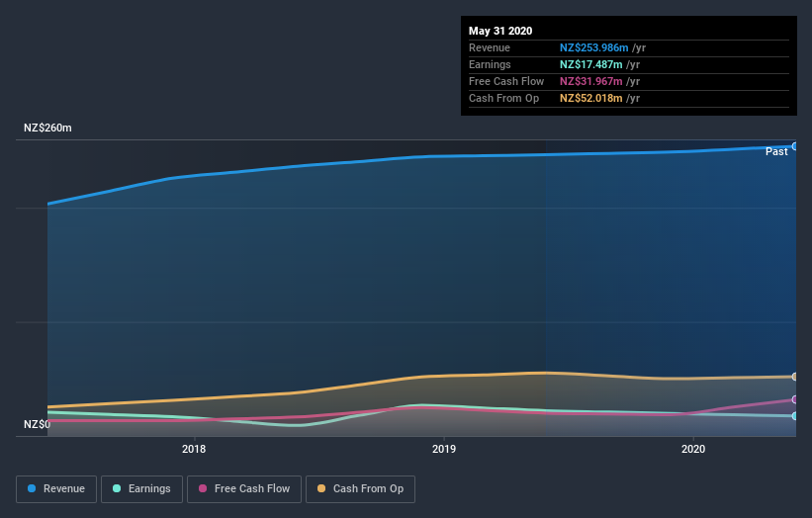Click the NZ$52.018m cash from op value

(590, 98)
